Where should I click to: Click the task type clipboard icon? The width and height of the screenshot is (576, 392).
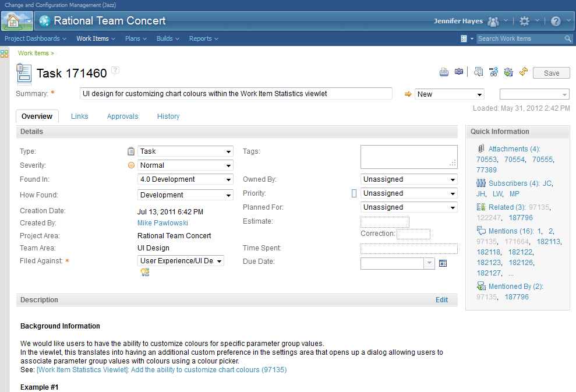click(131, 151)
